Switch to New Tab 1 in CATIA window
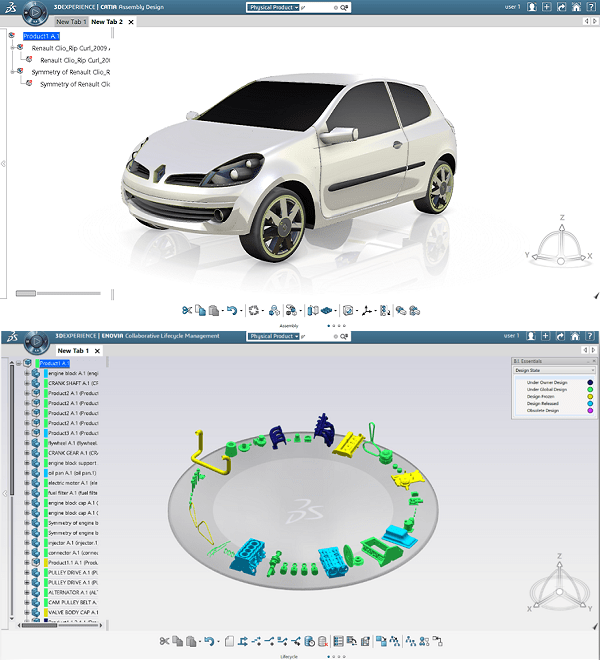 coord(71,21)
